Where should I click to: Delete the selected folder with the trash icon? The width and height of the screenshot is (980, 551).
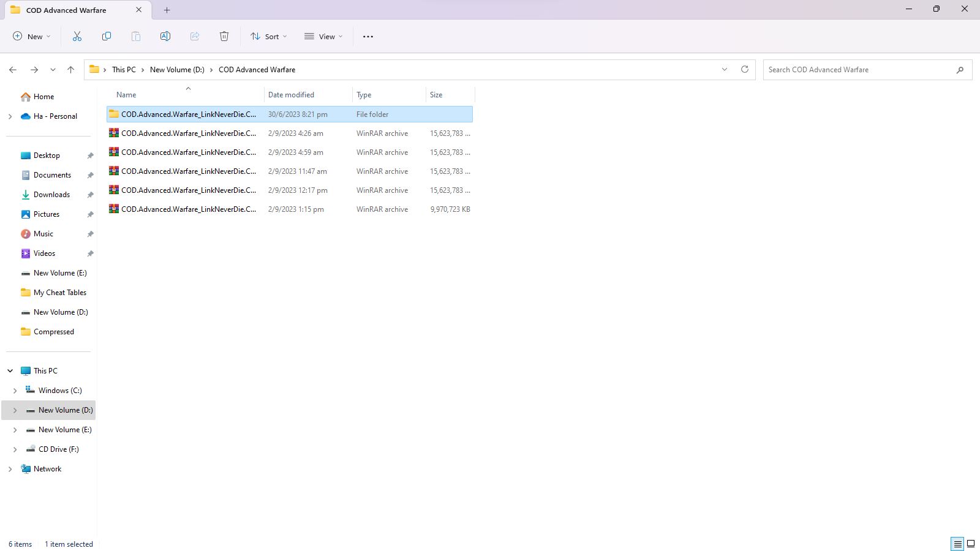[x=224, y=36]
